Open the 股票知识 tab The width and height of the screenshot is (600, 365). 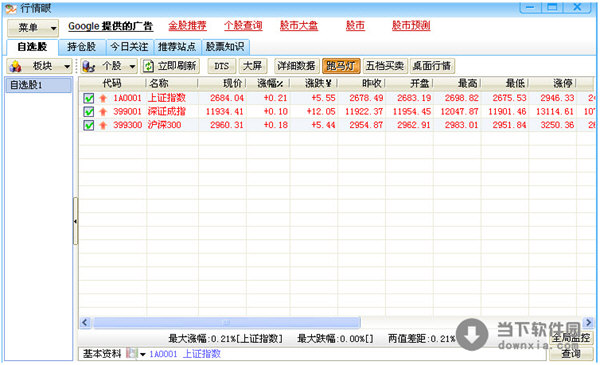pyautogui.click(x=225, y=47)
